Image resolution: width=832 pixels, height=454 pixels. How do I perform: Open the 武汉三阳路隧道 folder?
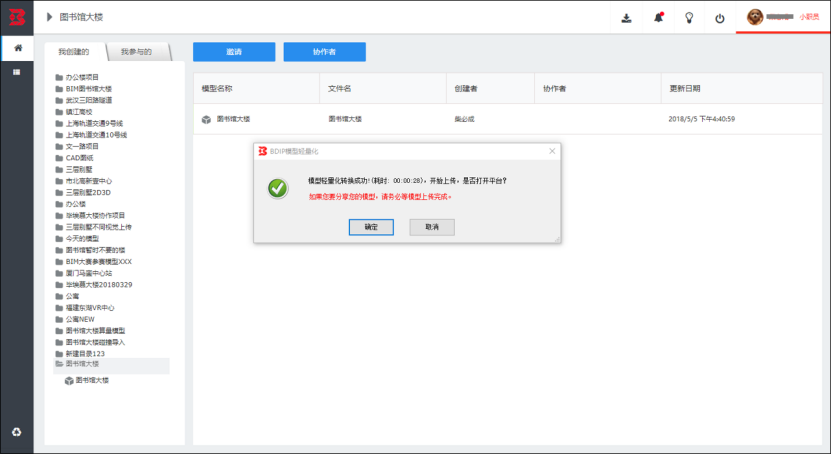click(89, 100)
